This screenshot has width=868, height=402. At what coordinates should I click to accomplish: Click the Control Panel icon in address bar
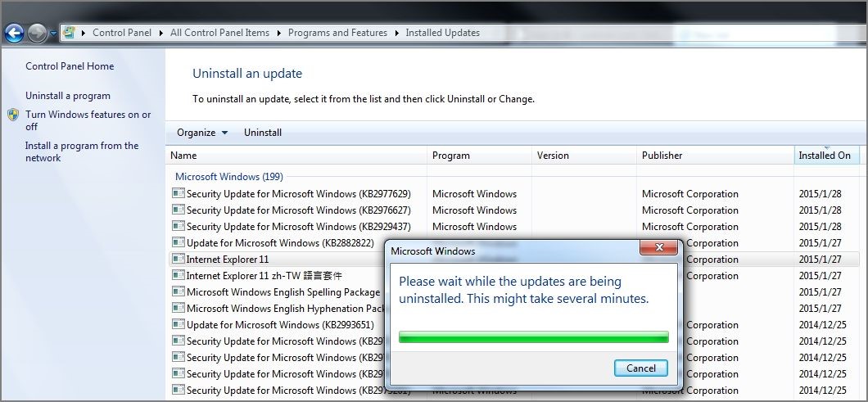70,32
